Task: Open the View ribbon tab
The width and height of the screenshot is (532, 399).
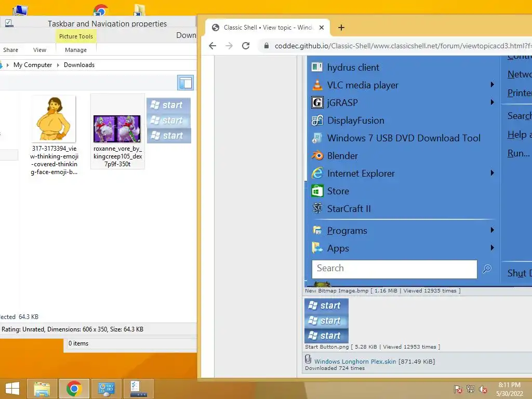Action: [x=39, y=50]
